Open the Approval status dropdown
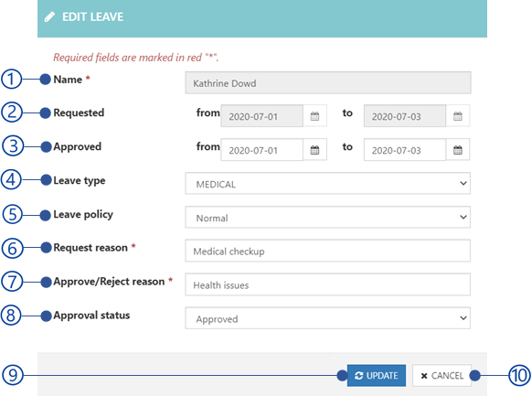The image size is (532, 396). click(x=328, y=318)
